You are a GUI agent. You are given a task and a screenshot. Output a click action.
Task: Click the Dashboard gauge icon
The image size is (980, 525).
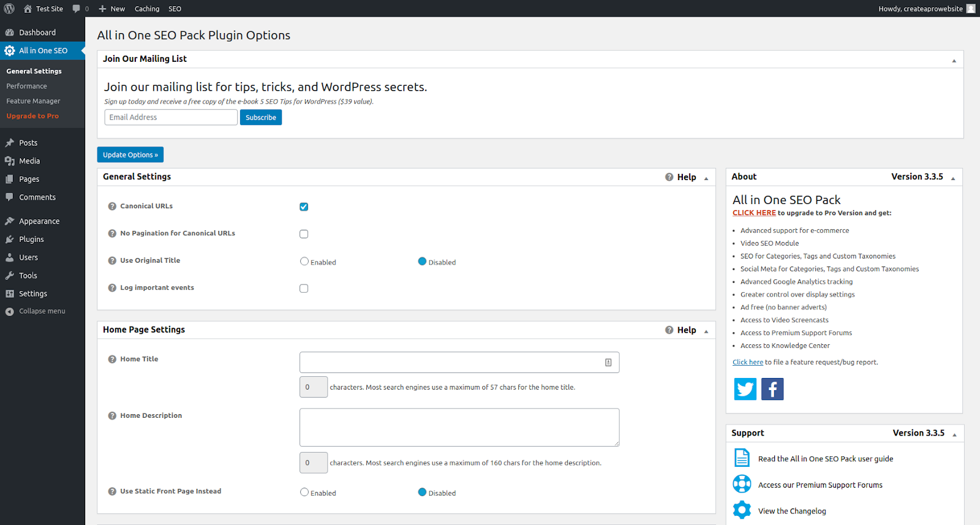[10, 32]
